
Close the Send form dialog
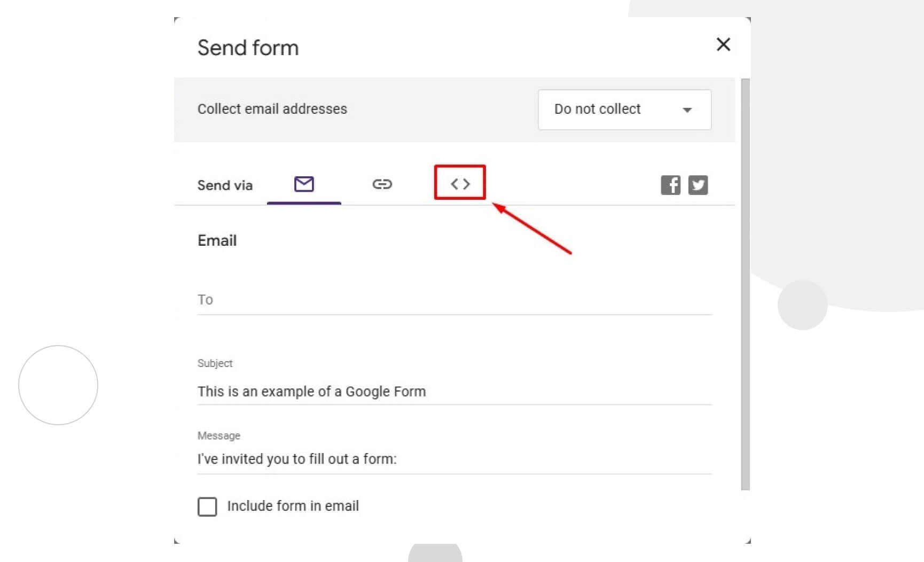point(723,44)
